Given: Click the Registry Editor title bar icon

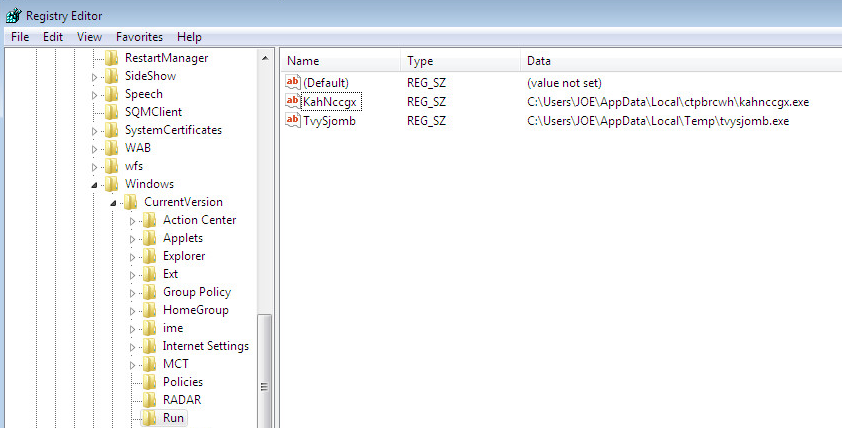Looking at the screenshot, I should pyautogui.click(x=13, y=16).
